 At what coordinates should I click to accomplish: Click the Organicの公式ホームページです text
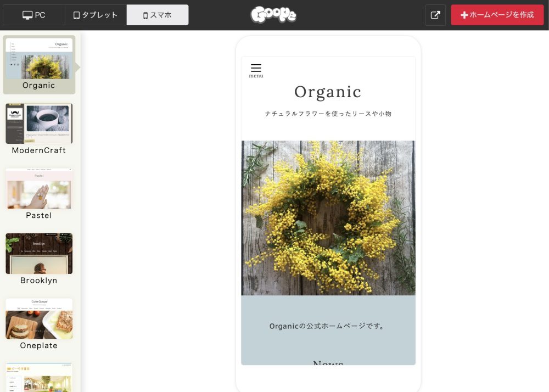click(328, 326)
